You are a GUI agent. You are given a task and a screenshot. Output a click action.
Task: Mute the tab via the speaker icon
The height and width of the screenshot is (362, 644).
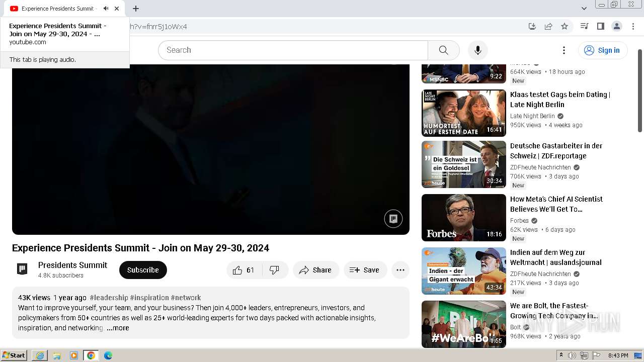106,9
